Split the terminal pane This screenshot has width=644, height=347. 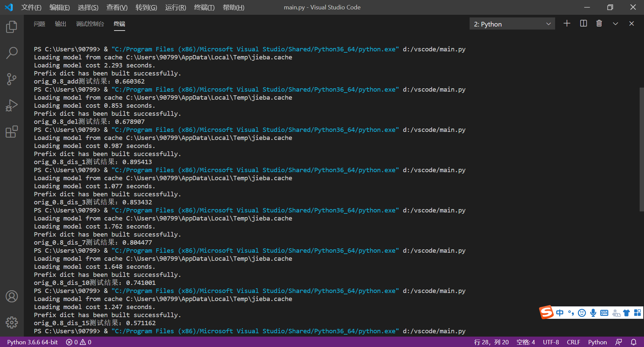[x=584, y=23]
